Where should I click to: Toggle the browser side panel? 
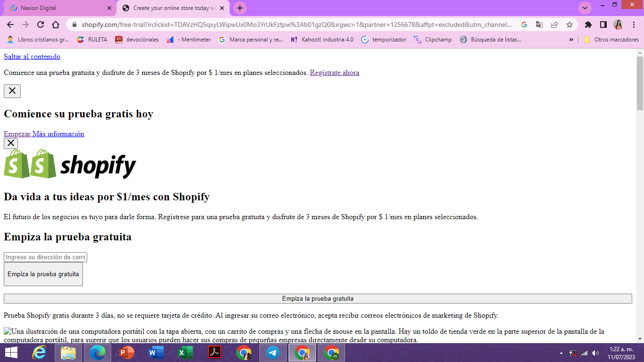click(603, 25)
